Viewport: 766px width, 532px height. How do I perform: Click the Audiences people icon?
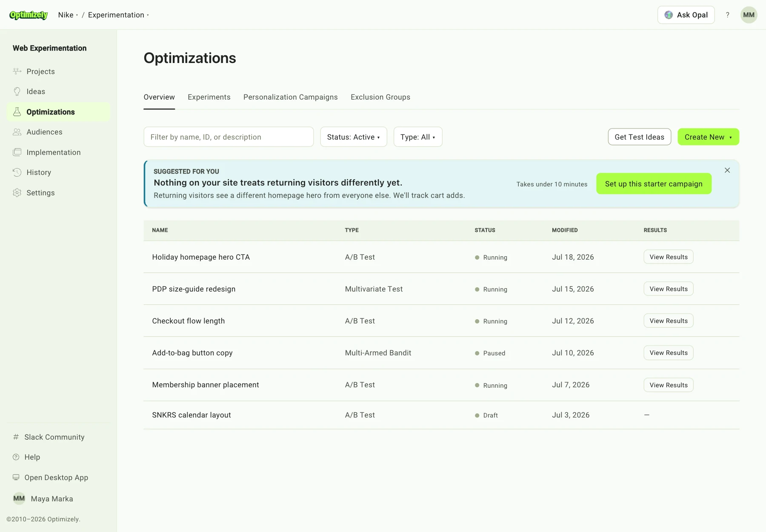pyautogui.click(x=17, y=132)
